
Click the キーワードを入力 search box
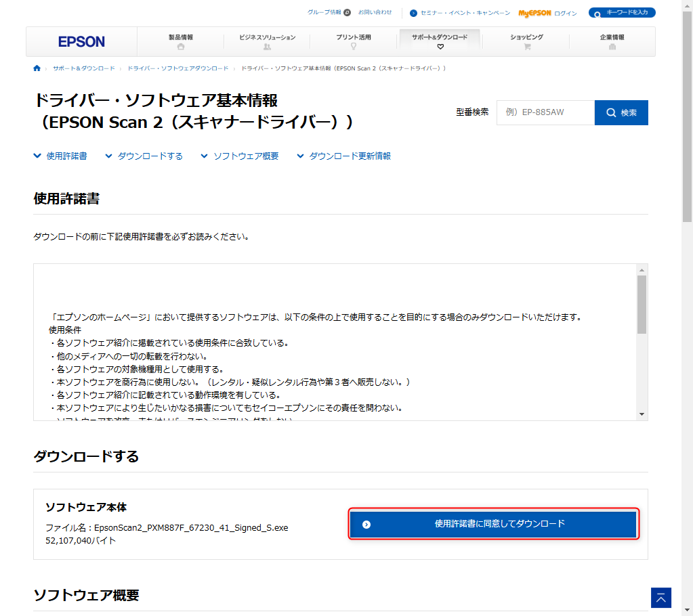pyautogui.click(x=622, y=13)
